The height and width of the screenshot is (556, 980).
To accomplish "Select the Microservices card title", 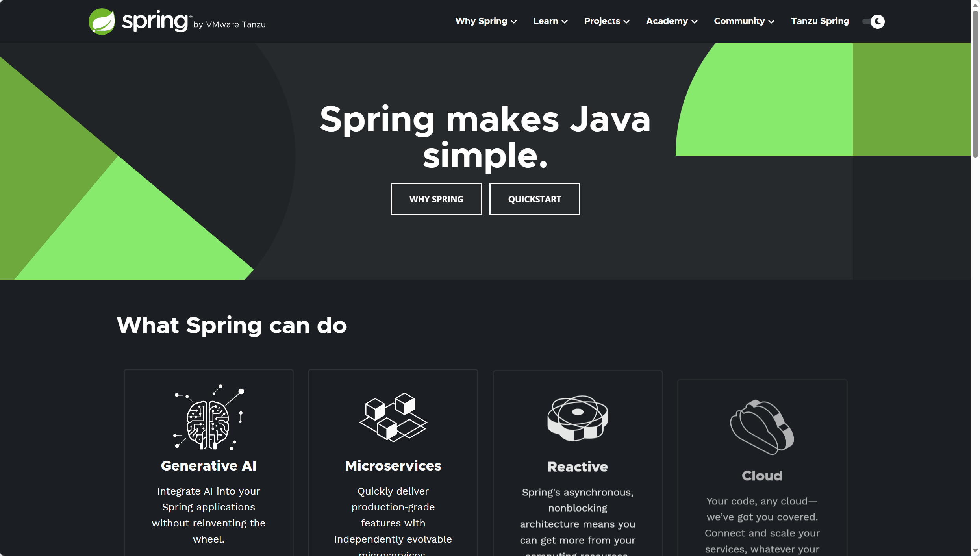I will pos(393,466).
